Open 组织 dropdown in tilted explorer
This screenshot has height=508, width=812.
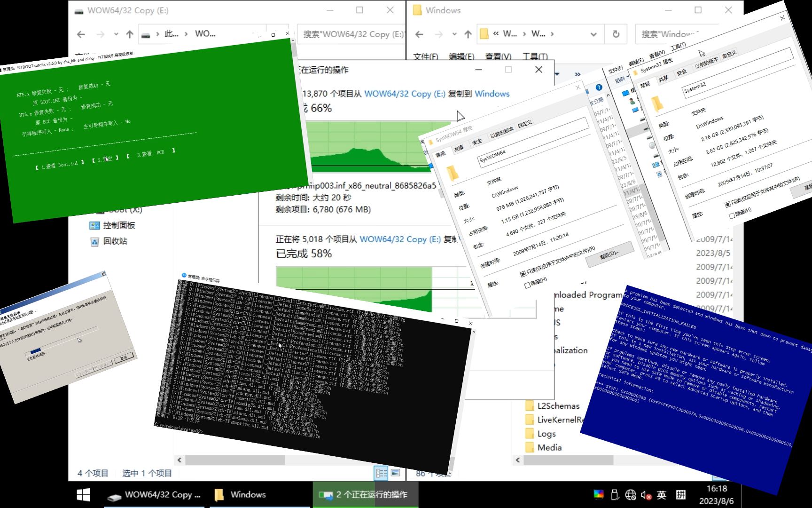pyautogui.click(x=621, y=80)
